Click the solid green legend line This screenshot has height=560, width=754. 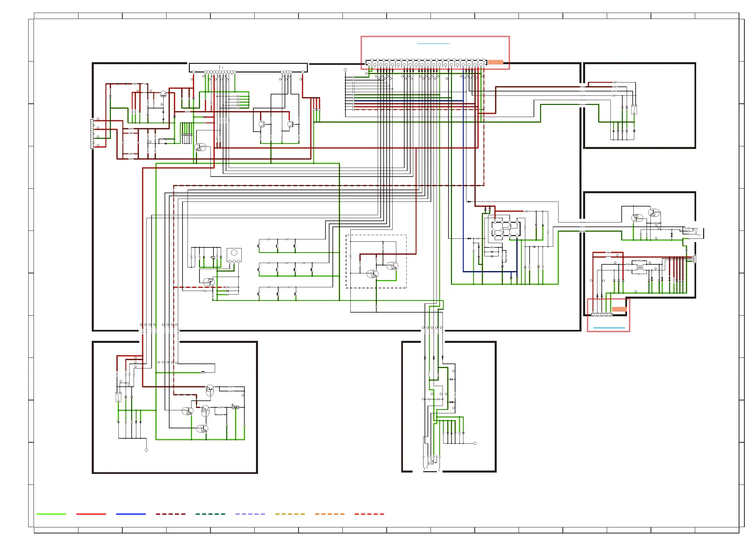pos(51,514)
